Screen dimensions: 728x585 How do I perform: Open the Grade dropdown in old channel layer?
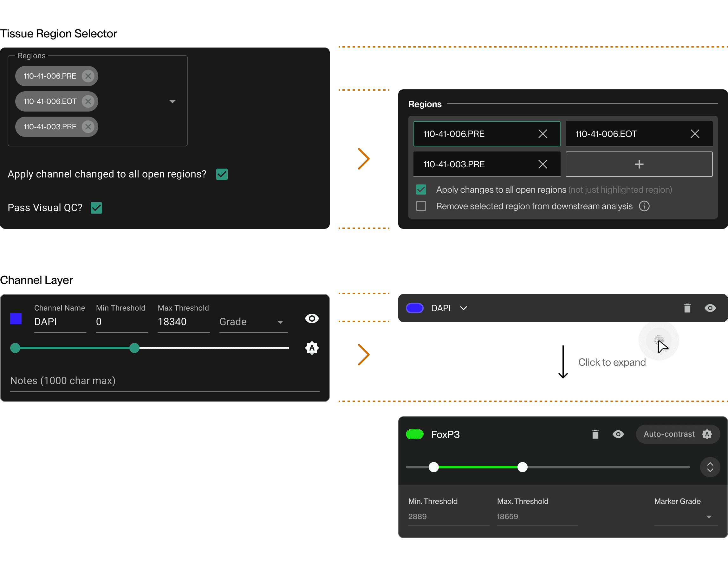[x=253, y=322]
